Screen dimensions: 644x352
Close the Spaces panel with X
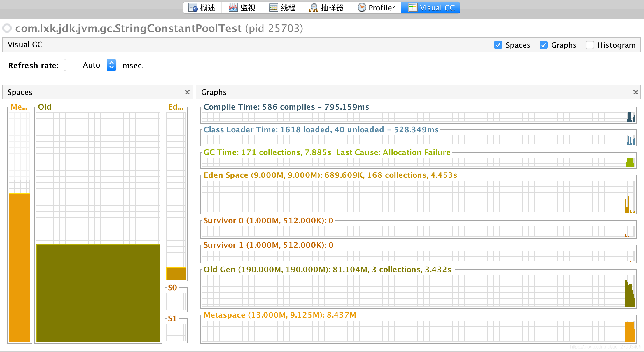pos(187,92)
